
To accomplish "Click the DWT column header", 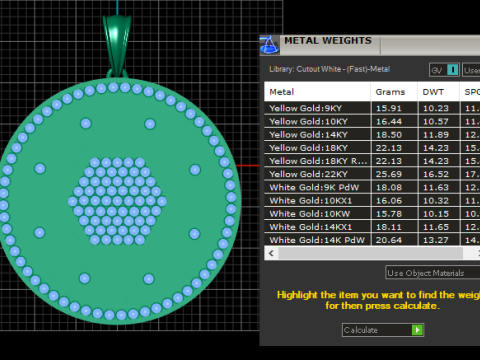I will tap(438, 92).
